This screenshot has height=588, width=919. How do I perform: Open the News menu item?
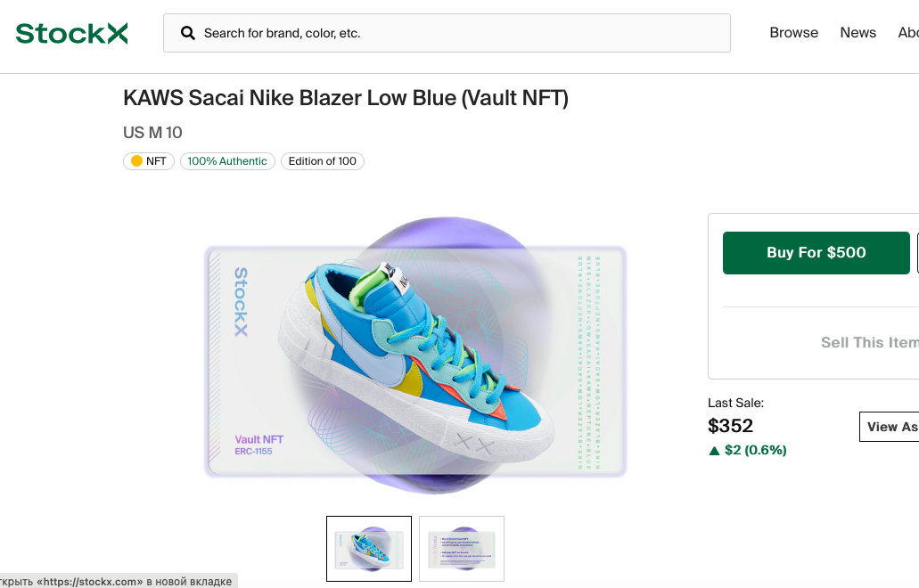(857, 33)
